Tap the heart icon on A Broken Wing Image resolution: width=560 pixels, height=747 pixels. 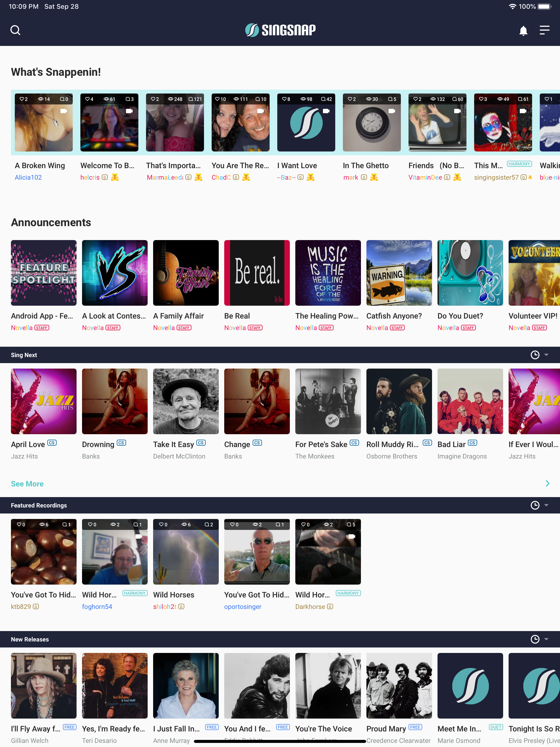pos(22,99)
